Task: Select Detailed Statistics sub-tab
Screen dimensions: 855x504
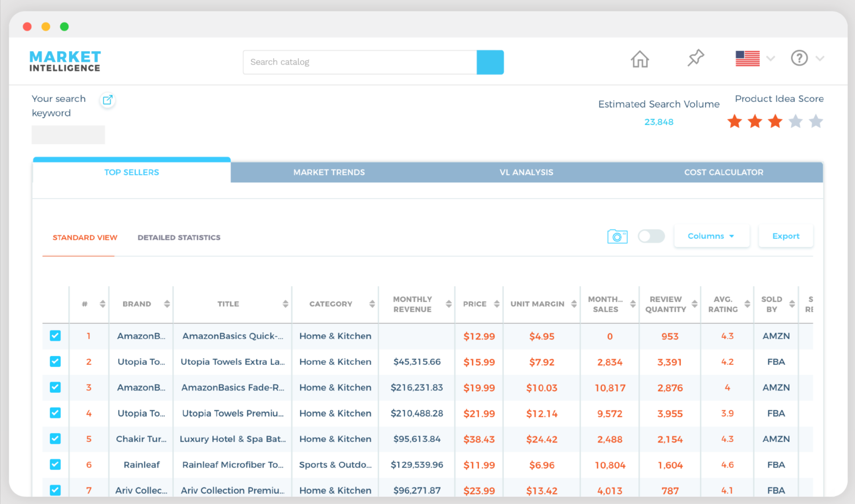Action: pyautogui.click(x=179, y=238)
